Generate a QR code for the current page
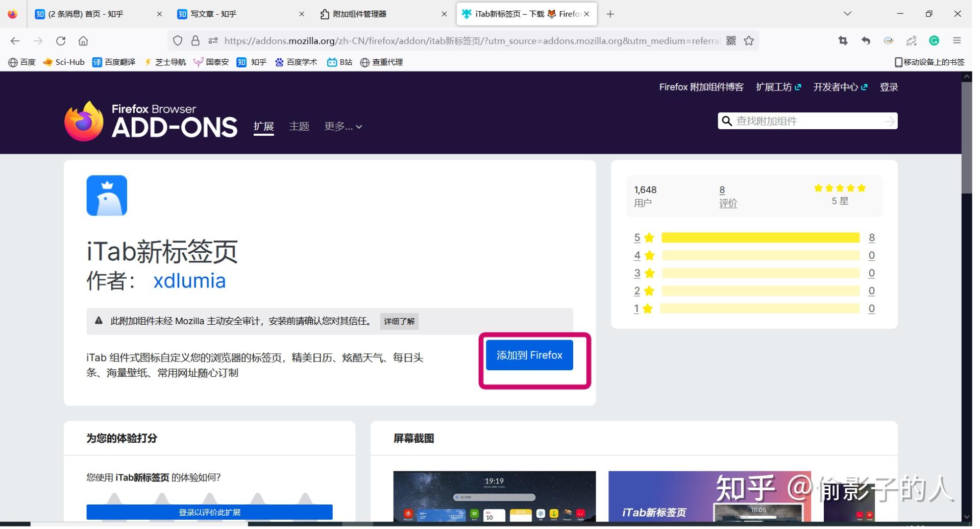This screenshot has width=980, height=529. pos(731,40)
